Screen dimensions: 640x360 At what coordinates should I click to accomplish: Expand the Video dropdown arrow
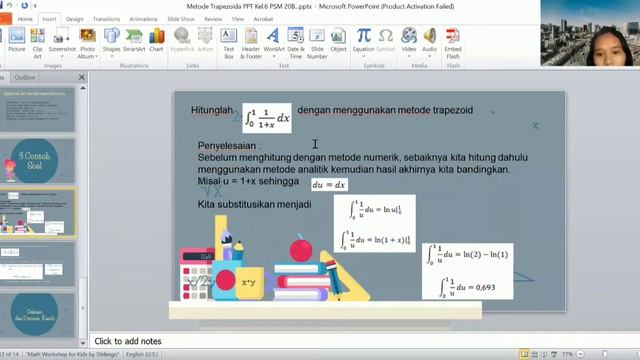pyautogui.click(x=409, y=56)
